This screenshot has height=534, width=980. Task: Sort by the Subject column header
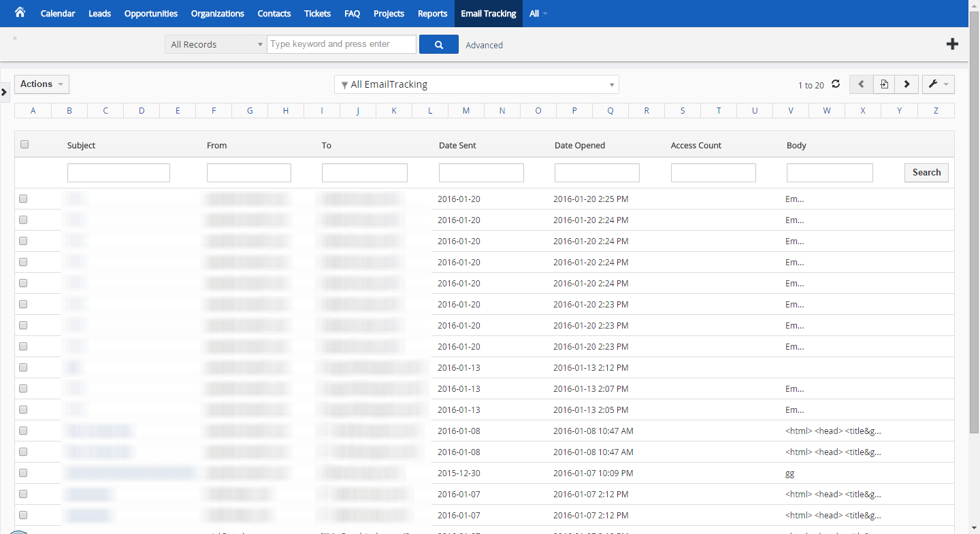pyautogui.click(x=82, y=146)
